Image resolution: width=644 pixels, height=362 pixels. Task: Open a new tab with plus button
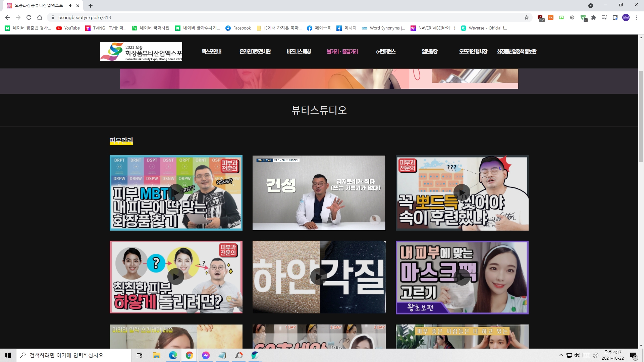(x=91, y=6)
